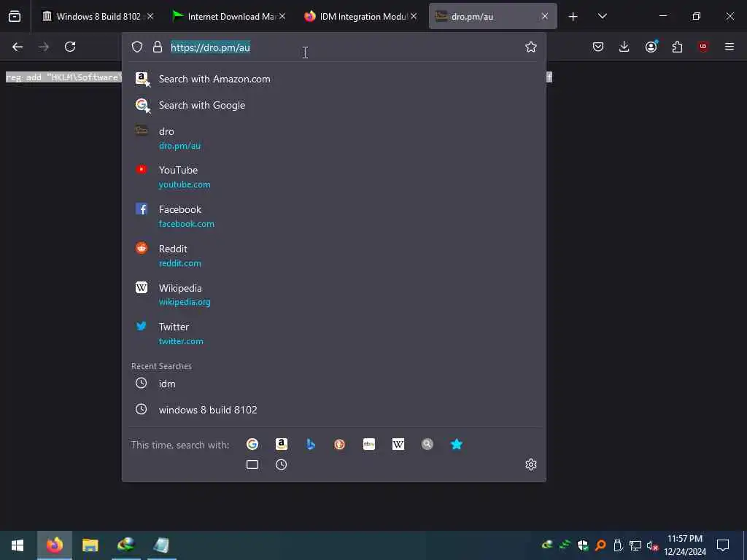747x560 pixels.
Task: Open volume control in tray
Action: [651, 545]
